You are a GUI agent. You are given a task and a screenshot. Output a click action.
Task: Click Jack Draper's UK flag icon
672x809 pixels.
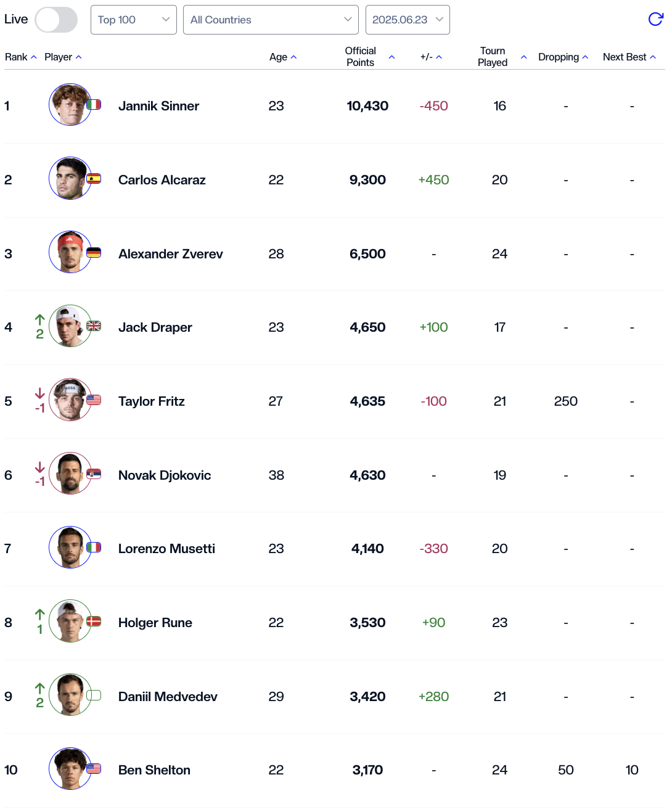point(94,326)
